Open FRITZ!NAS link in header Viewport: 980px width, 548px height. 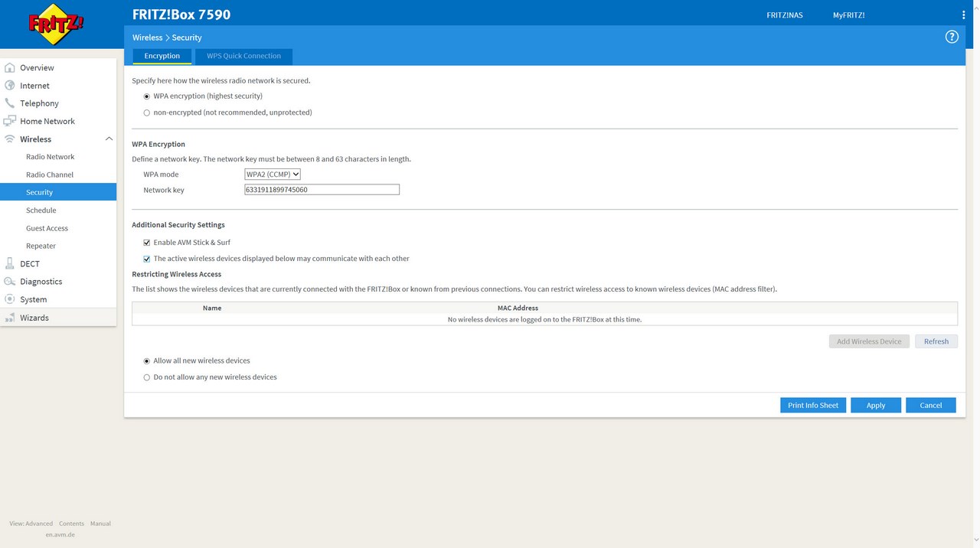click(x=785, y=15)
